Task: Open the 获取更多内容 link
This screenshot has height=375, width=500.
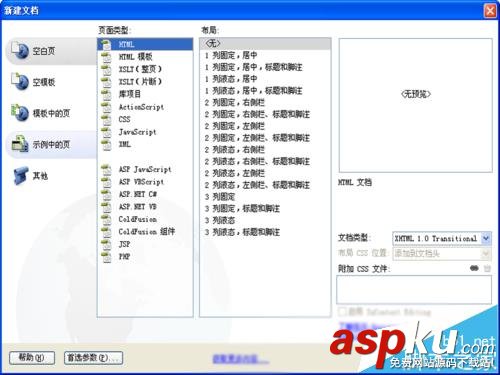Action: pyautogui.click(x=240, y=359)
